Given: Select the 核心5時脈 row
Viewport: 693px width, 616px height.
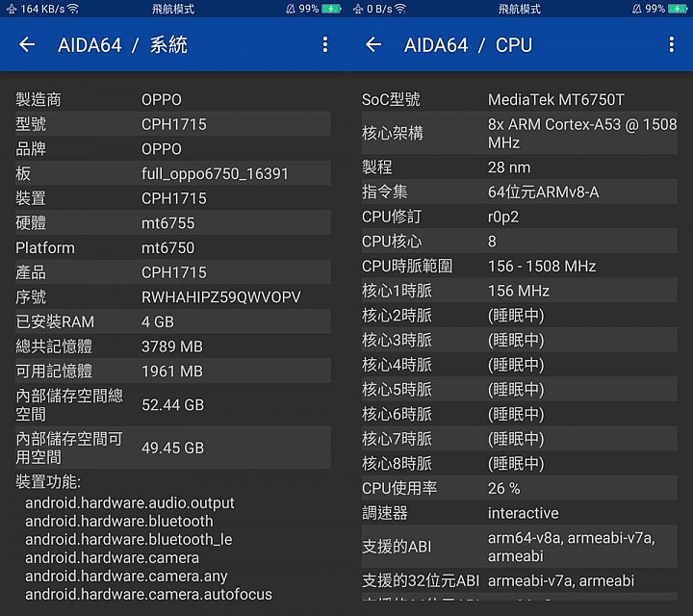Looking at the screenshot, I should coord(520,390).
